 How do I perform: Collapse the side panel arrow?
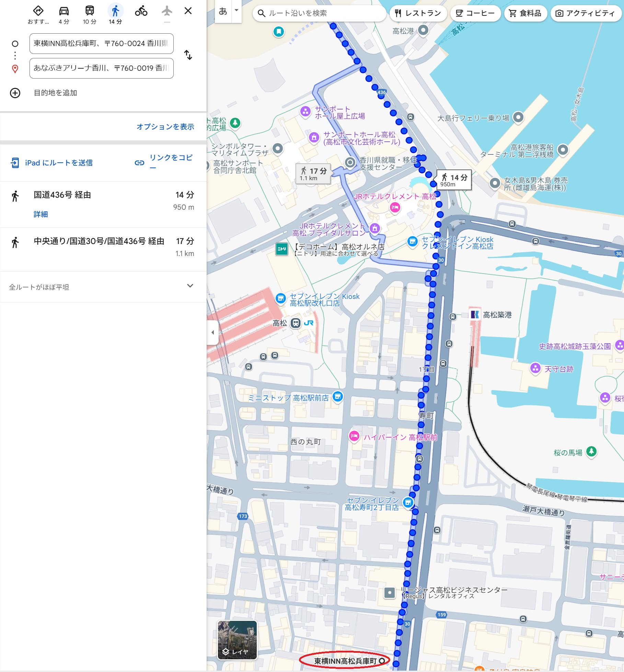point(212,332)
